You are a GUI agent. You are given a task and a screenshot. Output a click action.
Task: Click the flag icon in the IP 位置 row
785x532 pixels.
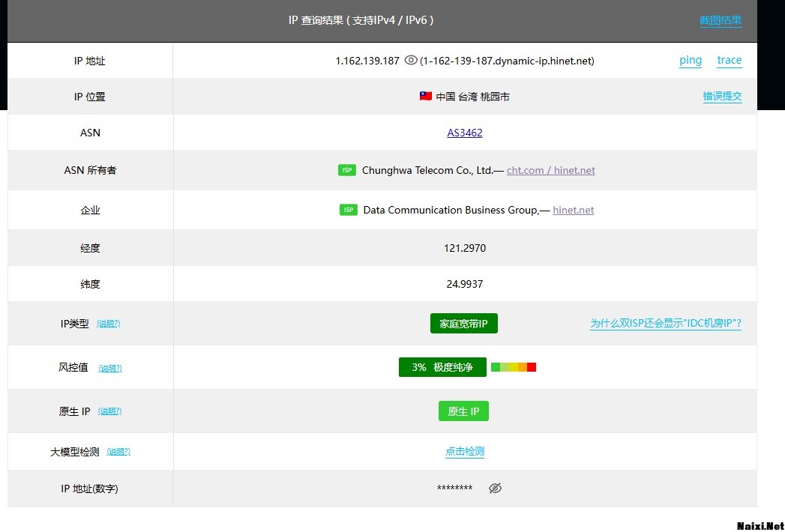coord(425,97)
